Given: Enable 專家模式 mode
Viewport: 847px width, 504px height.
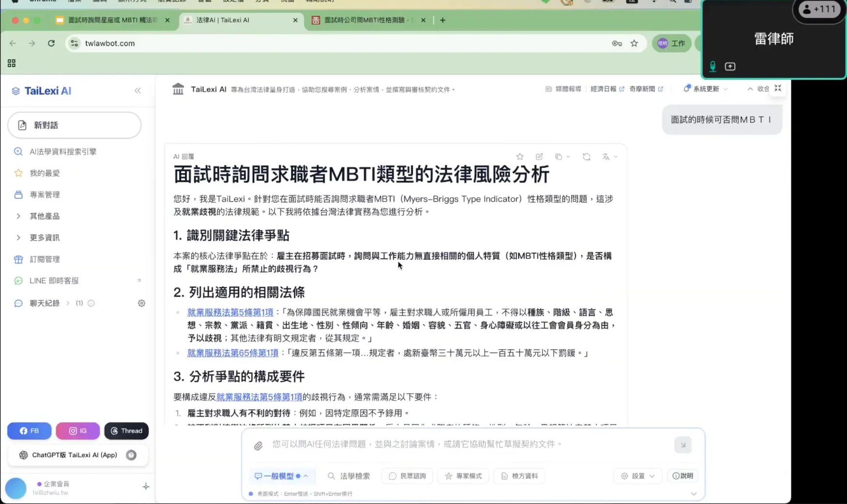Looking at the screenshot, I should click(x=463, y=476).
